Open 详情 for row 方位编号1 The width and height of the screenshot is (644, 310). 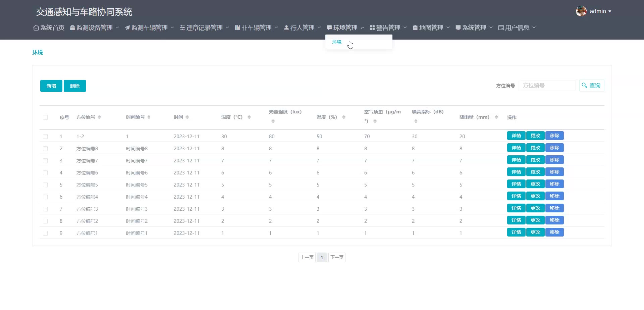click(516, 232)
